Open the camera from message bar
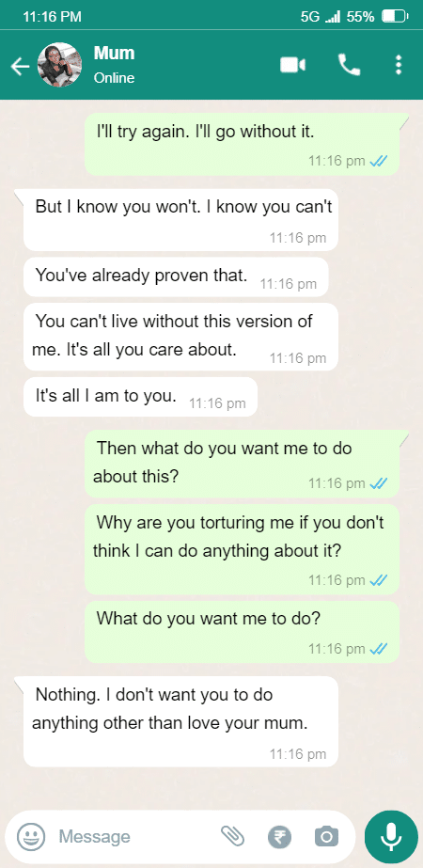This screenshot has width=423, height=868. 326,836
